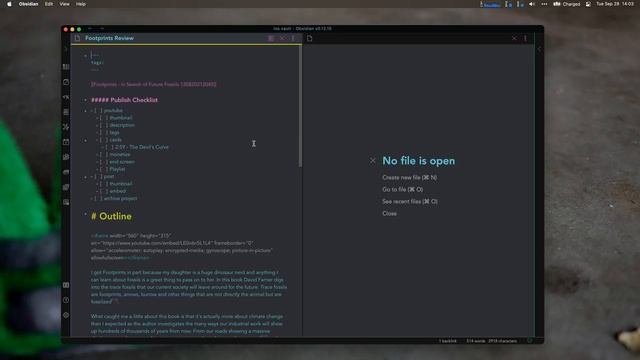Click the file icon left of the Footprints Review title
Image resolution: width=640 pixels, height=360 pixels.
pyautogui.click(x=77, y=38)
